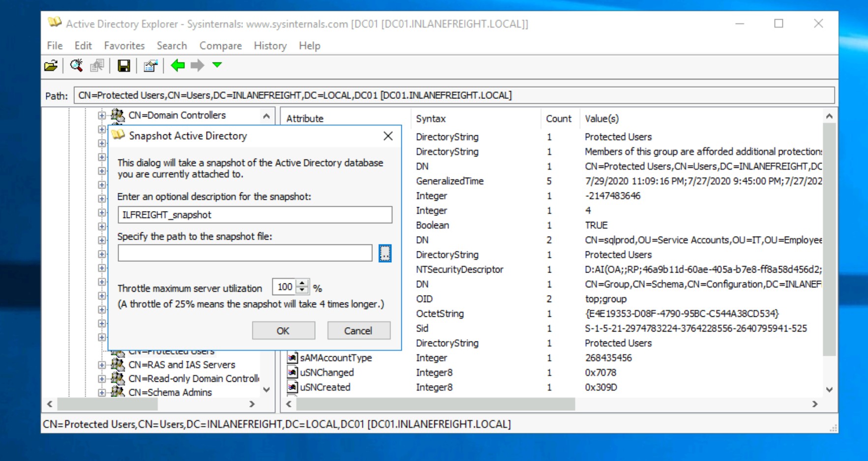Screen dimensions: 868x461
Task: Click the Read-only Domain Controllers icon
Action: pyautogui.click(x=118, y=378)
